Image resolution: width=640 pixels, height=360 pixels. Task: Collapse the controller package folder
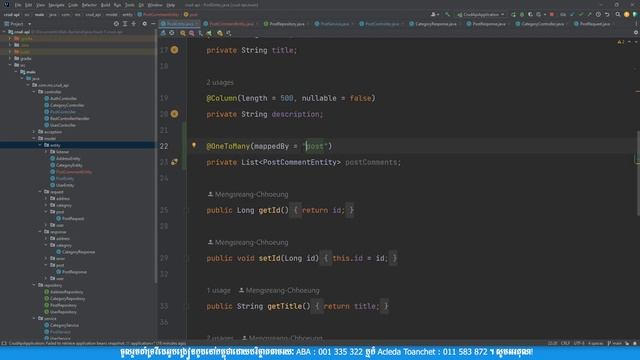34,92
